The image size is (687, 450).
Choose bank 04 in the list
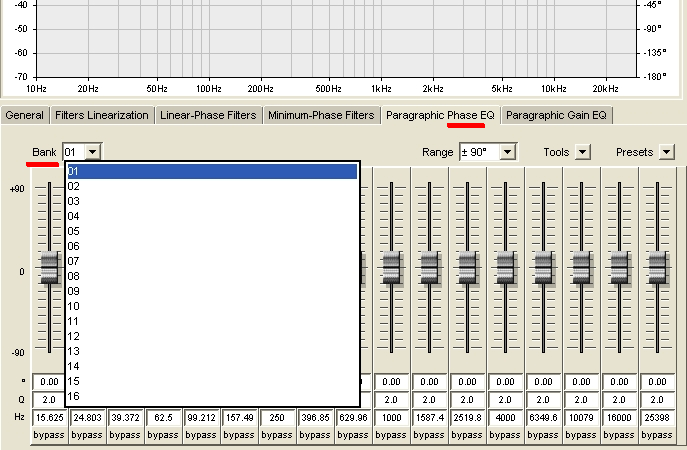pyautogui.click(x=212, y=216)
